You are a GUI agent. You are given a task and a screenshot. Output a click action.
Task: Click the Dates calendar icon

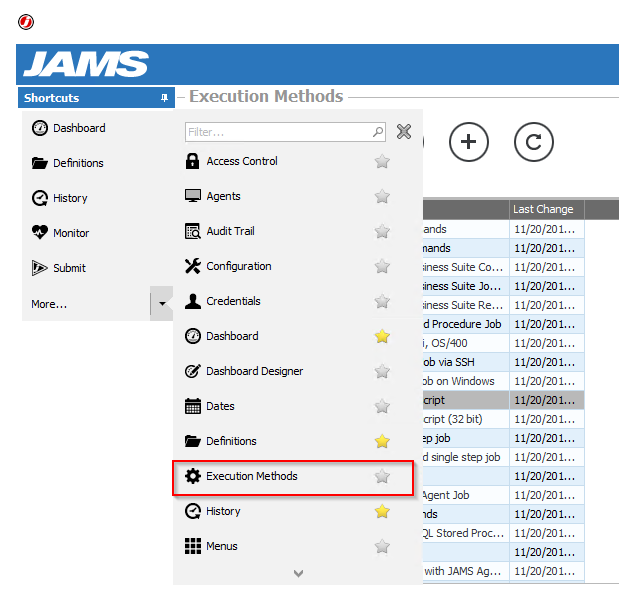coord(193,406)
